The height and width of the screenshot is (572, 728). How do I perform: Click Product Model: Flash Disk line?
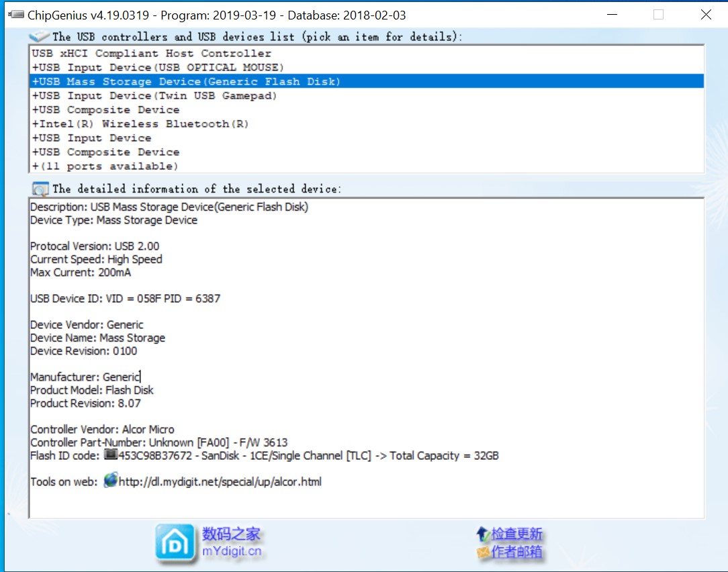tap(92, 390)
